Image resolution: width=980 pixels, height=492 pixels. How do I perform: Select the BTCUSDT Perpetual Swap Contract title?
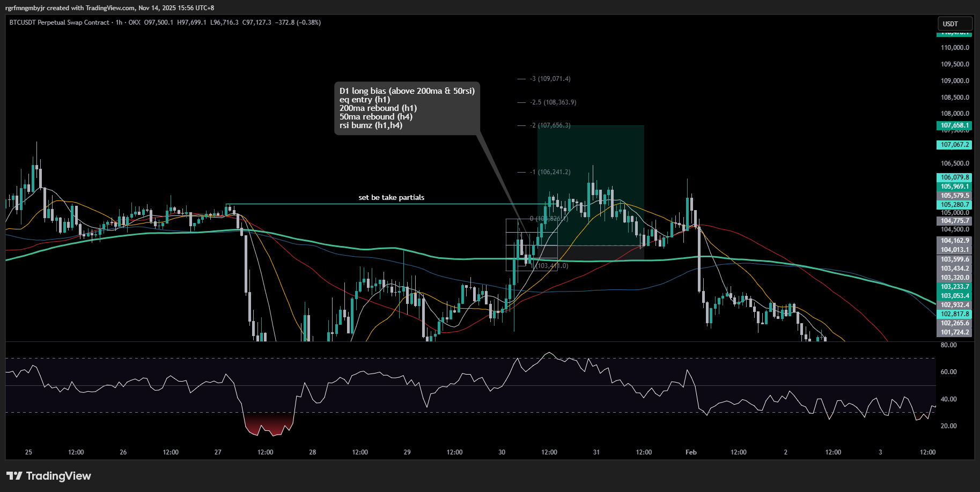coord(60,23)
